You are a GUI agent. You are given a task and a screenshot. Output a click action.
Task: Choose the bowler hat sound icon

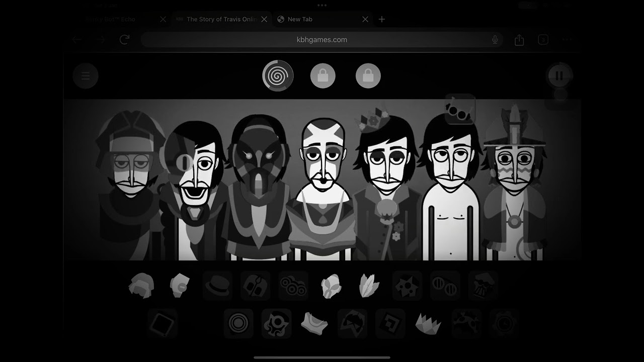click(217, 286)
